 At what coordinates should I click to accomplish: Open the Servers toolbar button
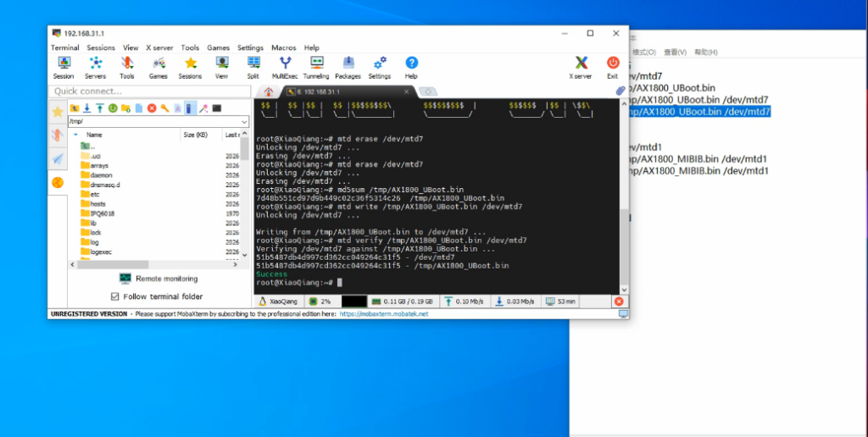(x=95, y=68)
